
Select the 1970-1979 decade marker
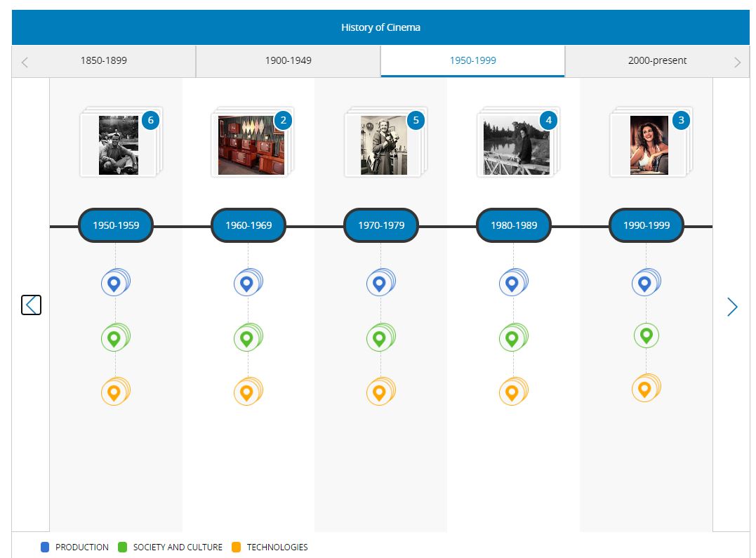point(381,225)
